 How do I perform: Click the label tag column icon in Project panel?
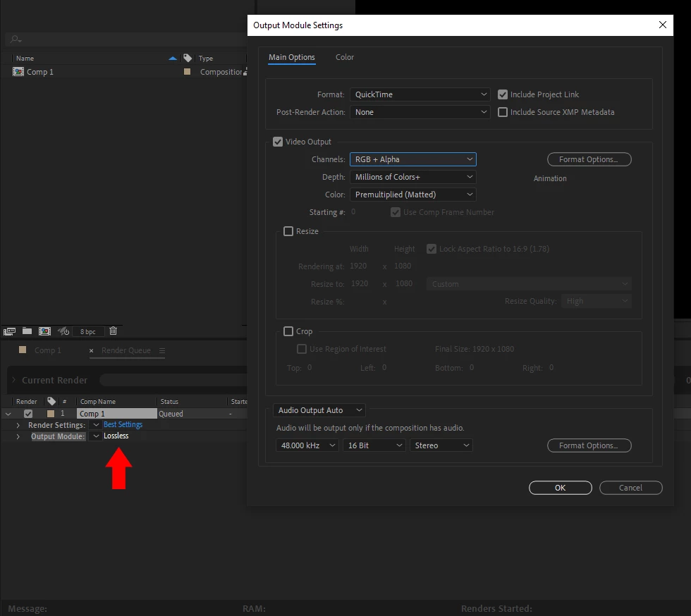tap(188, 58)
